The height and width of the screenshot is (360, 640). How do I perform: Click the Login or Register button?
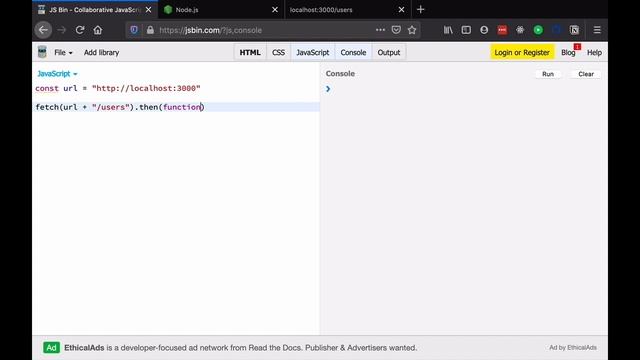[522, 53]
